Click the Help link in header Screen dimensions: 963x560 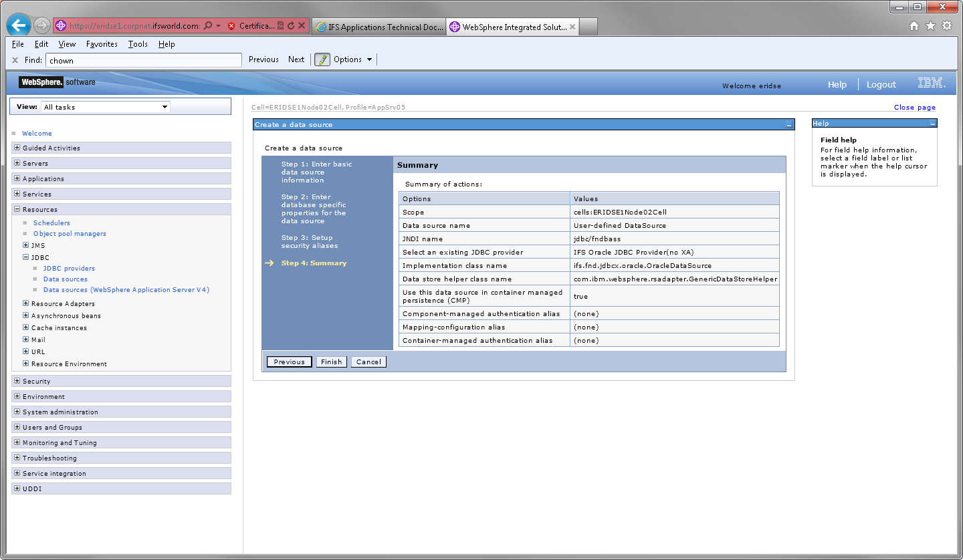pos(837,84)
